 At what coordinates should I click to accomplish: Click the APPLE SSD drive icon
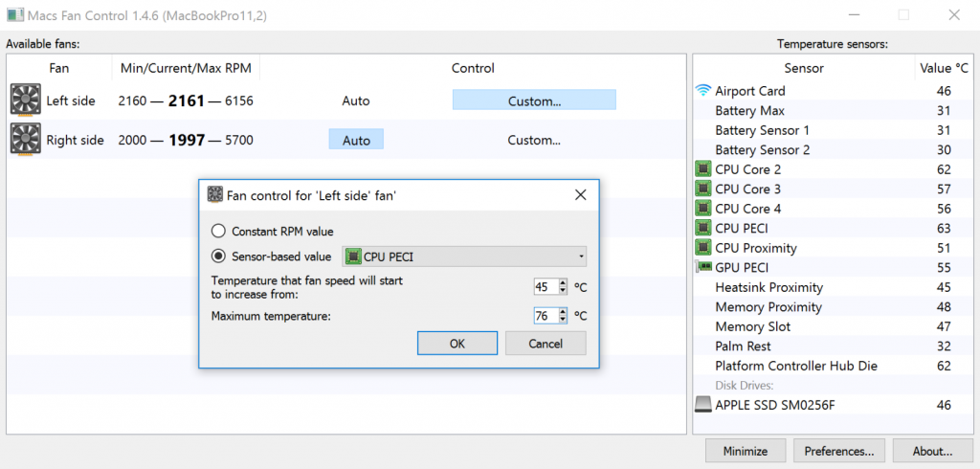[x=703, y=405]
